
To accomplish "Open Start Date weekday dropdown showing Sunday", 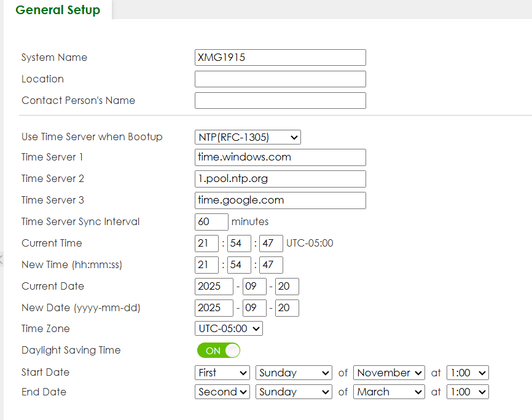I will pyautogui.click(x=294, y=373).
